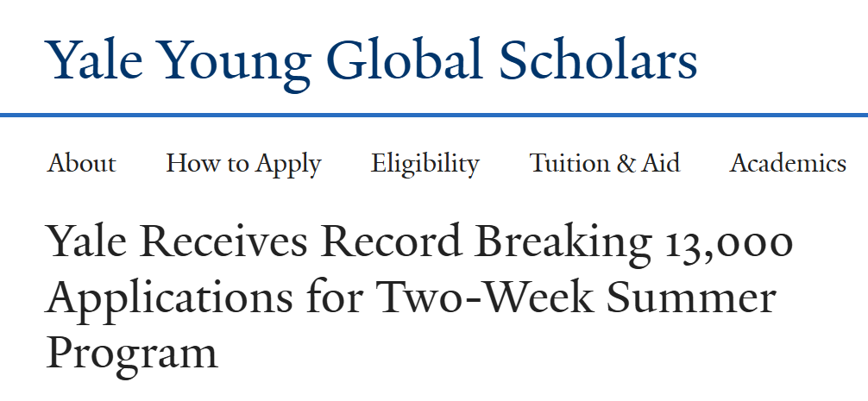
Task: Click 'Record' in the article headline
Action: [x=390, y=241]
